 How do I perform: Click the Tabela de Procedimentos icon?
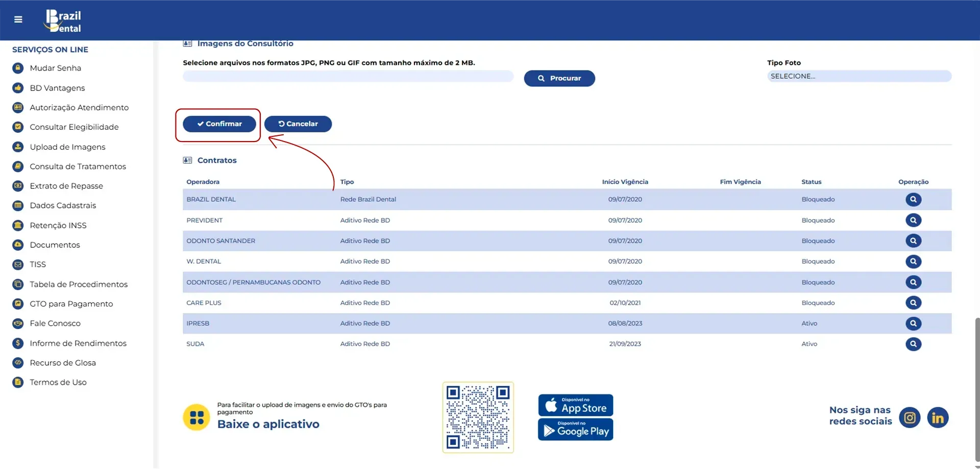pos(18,284)
